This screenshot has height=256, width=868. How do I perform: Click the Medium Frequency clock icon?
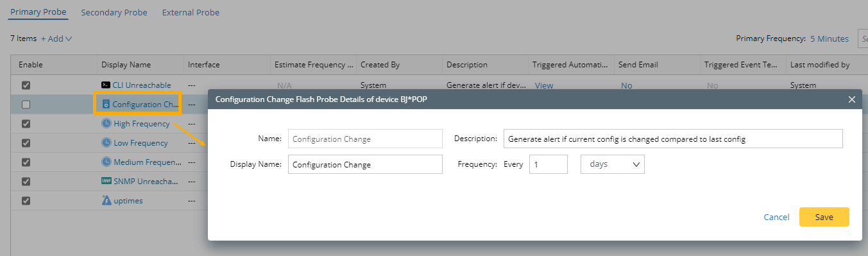pyautogui.click(x=106, y=162)
